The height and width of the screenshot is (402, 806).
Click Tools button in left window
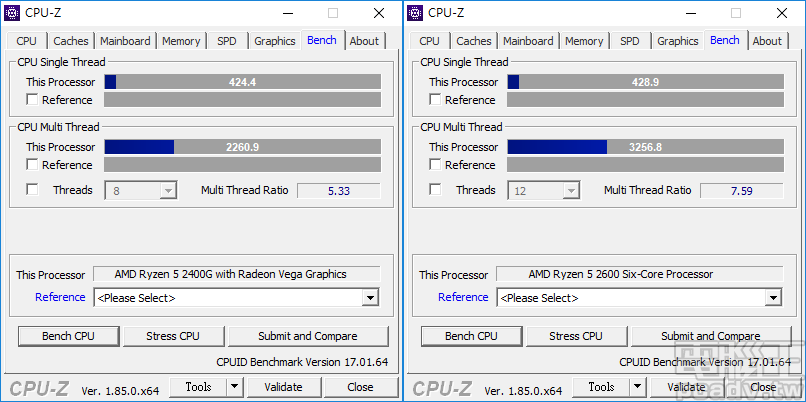click(198, 387)
